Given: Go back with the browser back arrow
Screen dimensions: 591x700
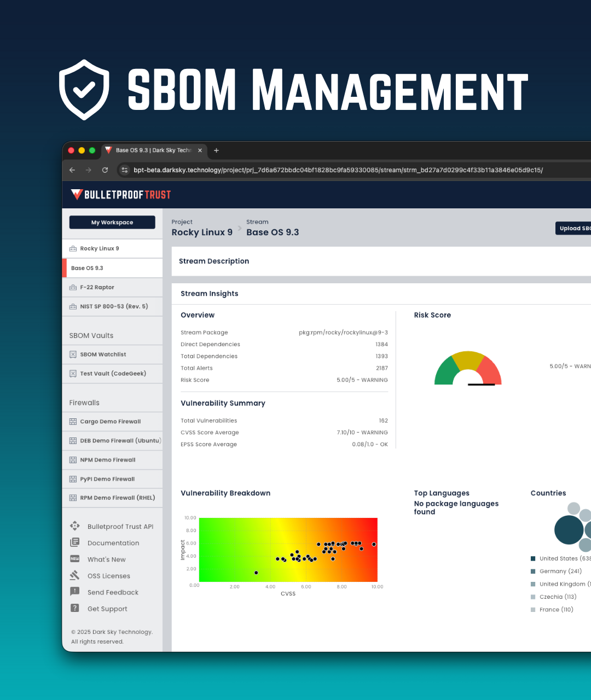Looking at the screenshot, I should pos(72,170).
